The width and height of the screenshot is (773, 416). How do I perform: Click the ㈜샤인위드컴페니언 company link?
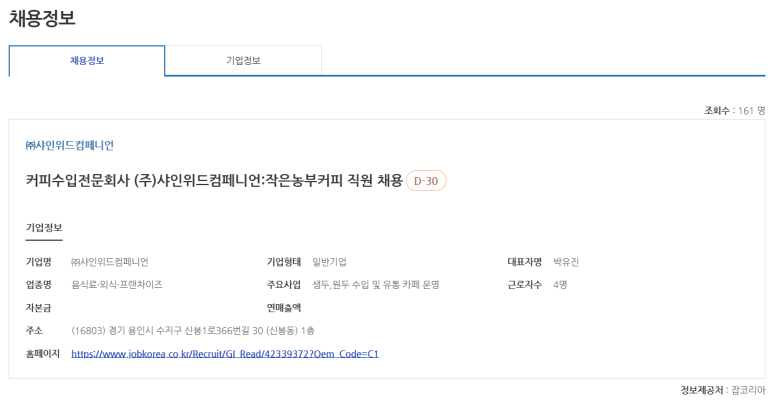point(70,145)
